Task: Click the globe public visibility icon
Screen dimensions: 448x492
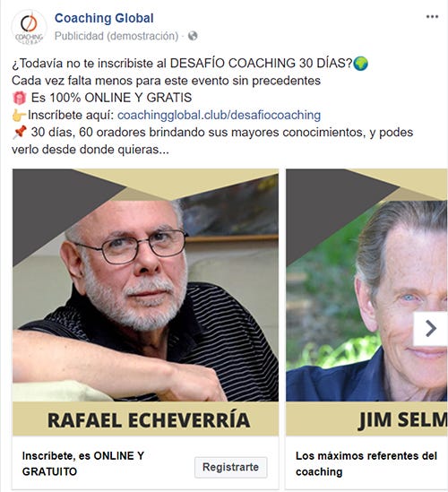Action: click(x=193, y=36)
